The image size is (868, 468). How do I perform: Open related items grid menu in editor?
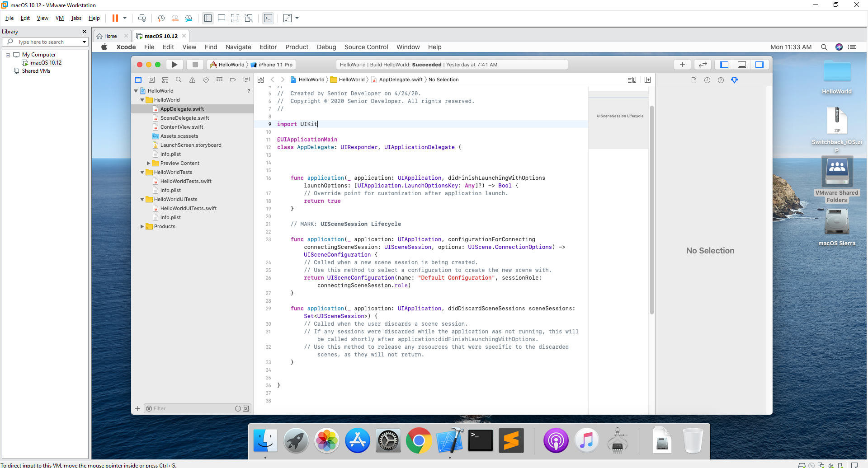261,80
